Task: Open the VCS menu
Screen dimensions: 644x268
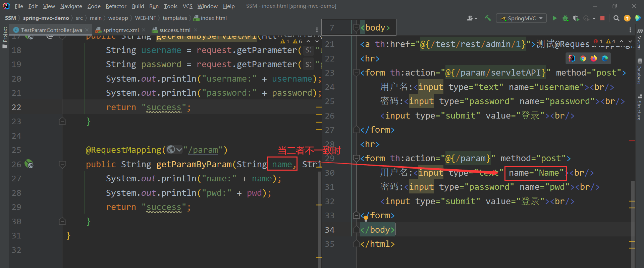Action: pyautogui.click(x=187, y=6)
